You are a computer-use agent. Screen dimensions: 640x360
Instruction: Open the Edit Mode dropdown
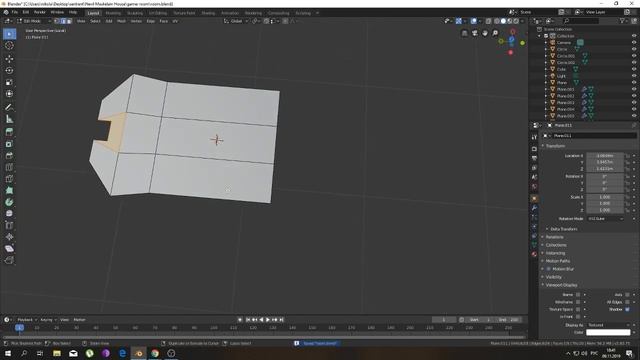click(x=34, y=21)
